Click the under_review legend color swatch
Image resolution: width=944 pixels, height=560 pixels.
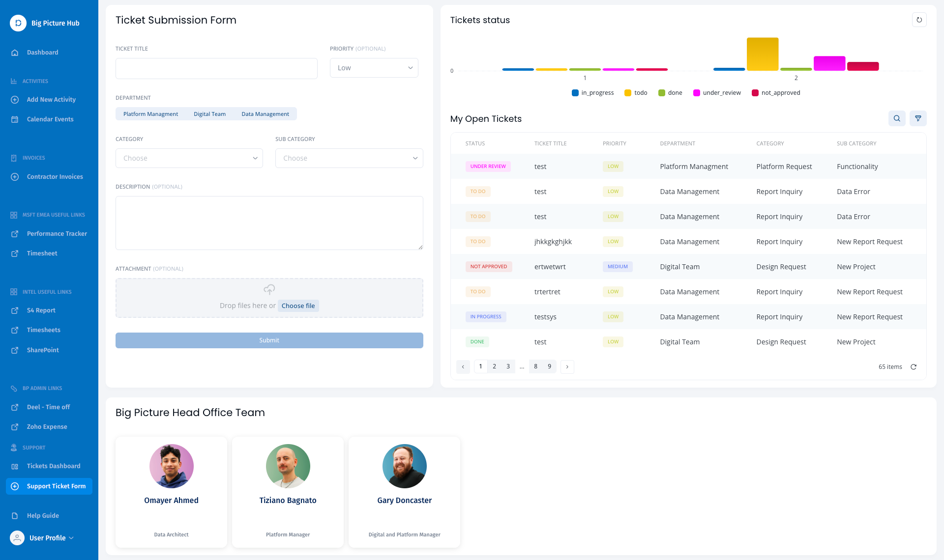click(x=696, y=93)
